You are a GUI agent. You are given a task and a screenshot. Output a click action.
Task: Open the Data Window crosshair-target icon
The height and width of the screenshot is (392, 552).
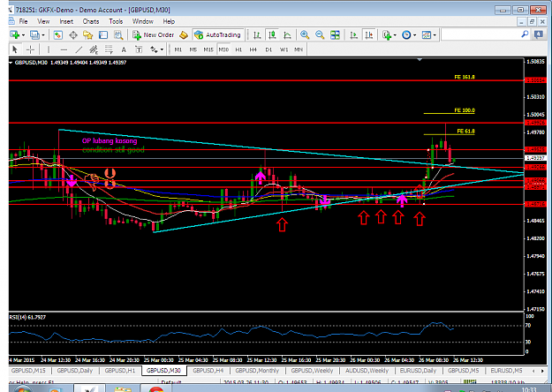[x=73, y=34]
